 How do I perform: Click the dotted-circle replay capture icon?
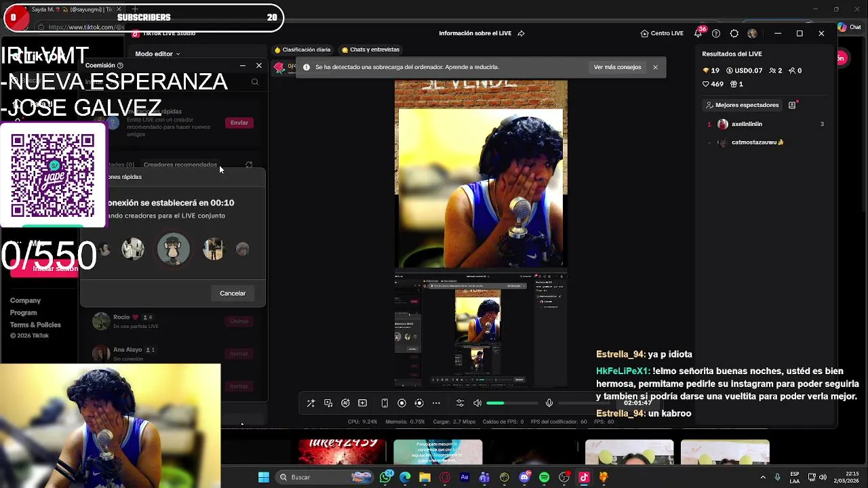point(419,403)
